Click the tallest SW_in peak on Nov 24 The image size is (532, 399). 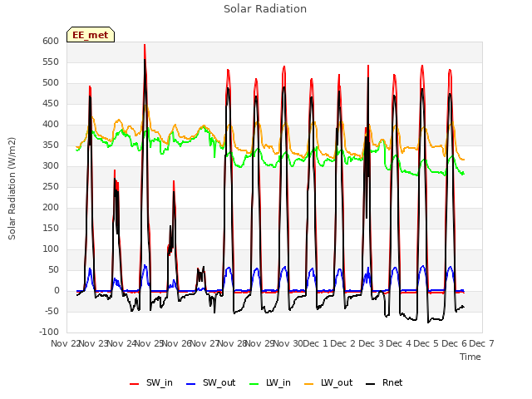(x=145, y=45)
